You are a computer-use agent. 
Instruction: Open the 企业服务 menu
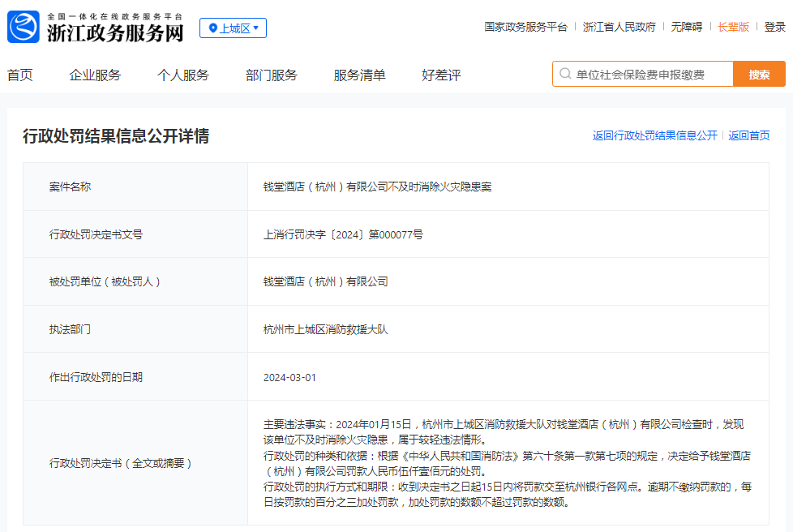(95, 75)
